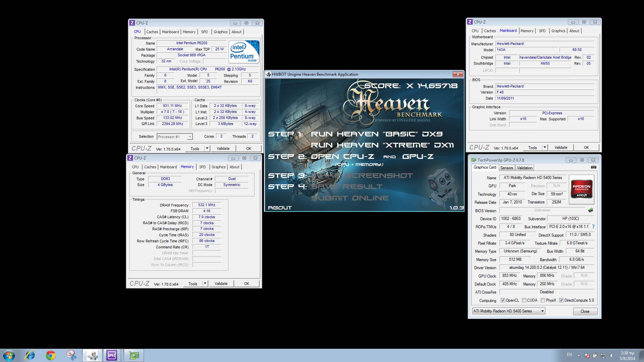Toggle the DirectCompute 5.0 checkbox
This screenshot has width=644, height=362.
(x=561, y=300)
